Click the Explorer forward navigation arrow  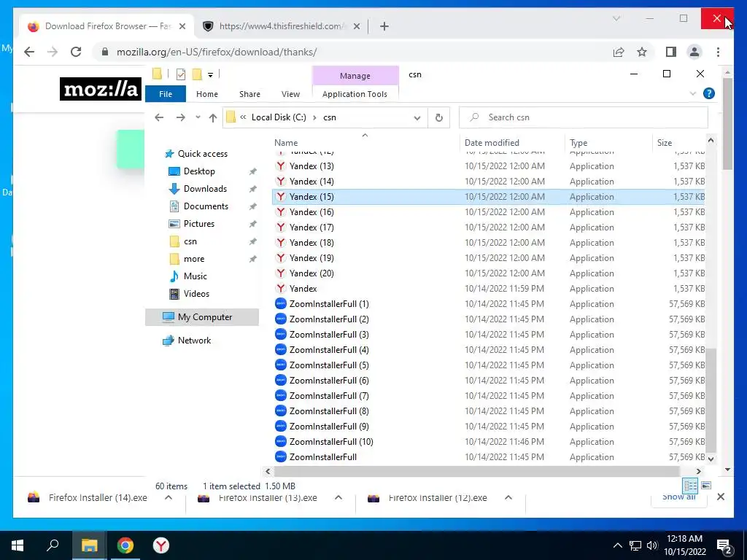point(180,117)
